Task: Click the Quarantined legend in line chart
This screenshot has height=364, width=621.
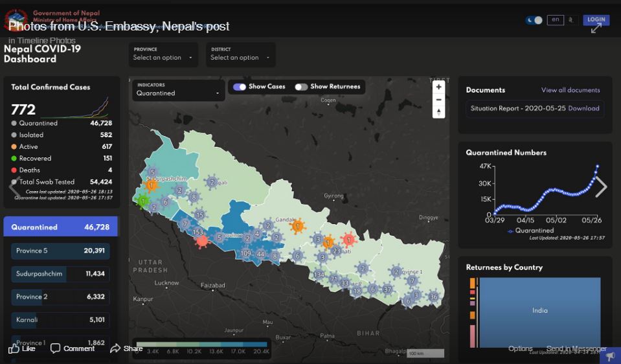Action: 531,231
